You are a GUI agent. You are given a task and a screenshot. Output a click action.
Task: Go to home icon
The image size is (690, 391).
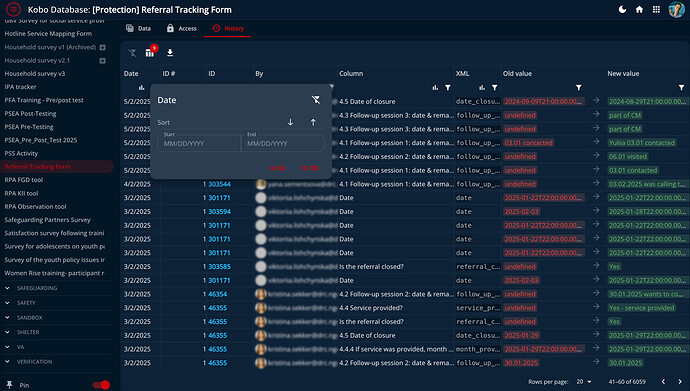tap(639, 9)
